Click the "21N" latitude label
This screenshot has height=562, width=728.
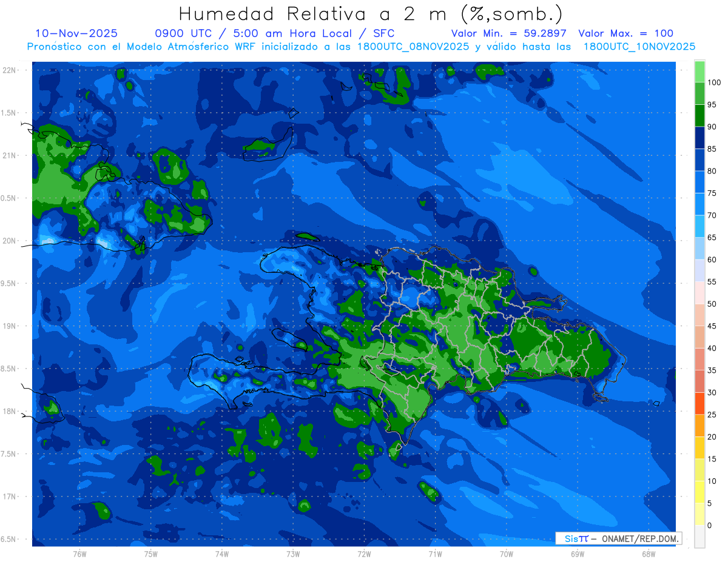10,155
